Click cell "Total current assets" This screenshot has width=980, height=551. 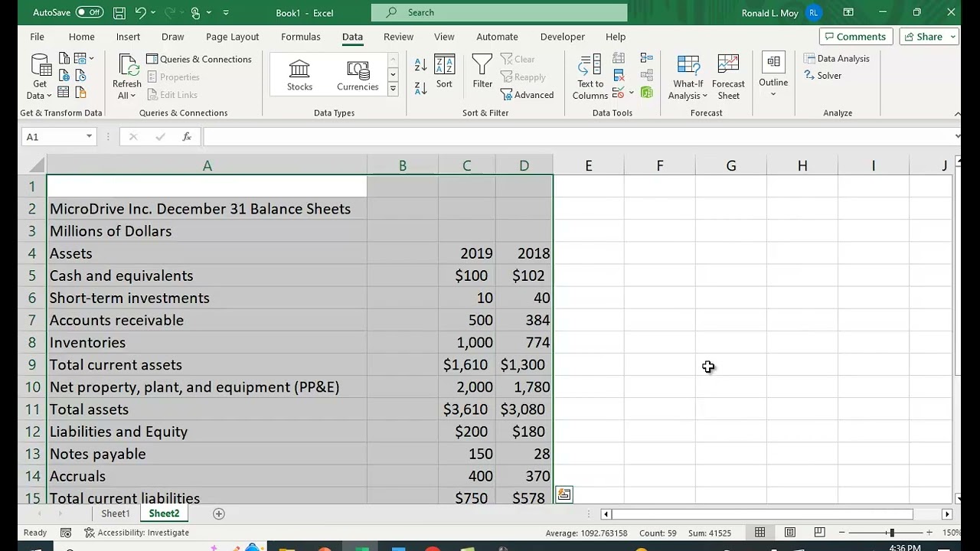(207, 365)
